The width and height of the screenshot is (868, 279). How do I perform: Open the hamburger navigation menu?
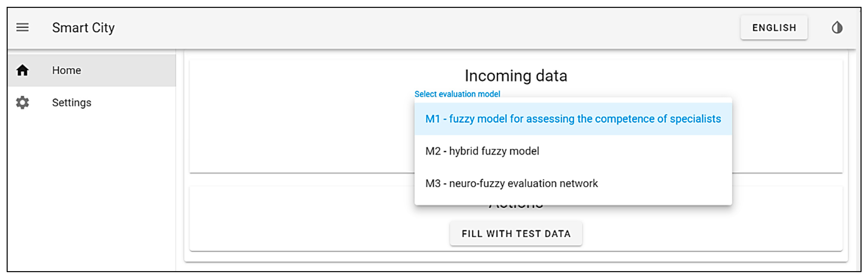(23, 27)
